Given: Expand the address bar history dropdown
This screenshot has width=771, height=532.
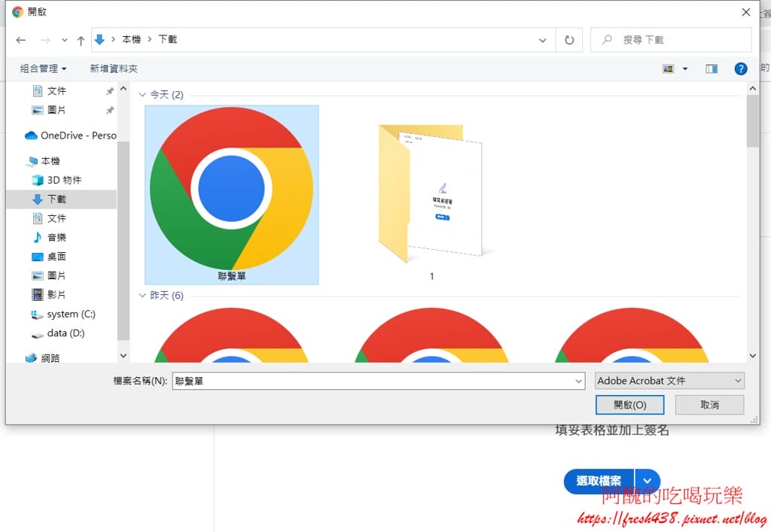Looking at the screenshot, I should tap(542, 41).
